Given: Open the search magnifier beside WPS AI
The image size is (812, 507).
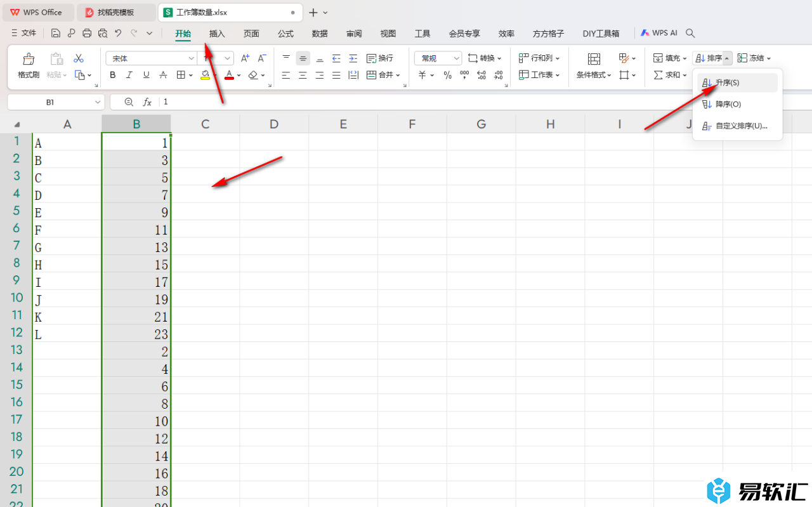Looking at the screenshot, I should coord(691,33).
